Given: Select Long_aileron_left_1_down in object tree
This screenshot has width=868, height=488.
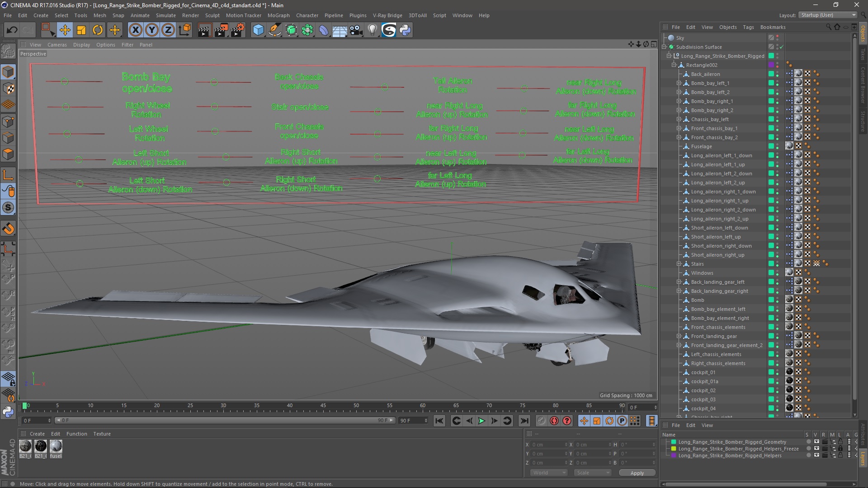Looking at the screenshot, I should tap(722, 155).
